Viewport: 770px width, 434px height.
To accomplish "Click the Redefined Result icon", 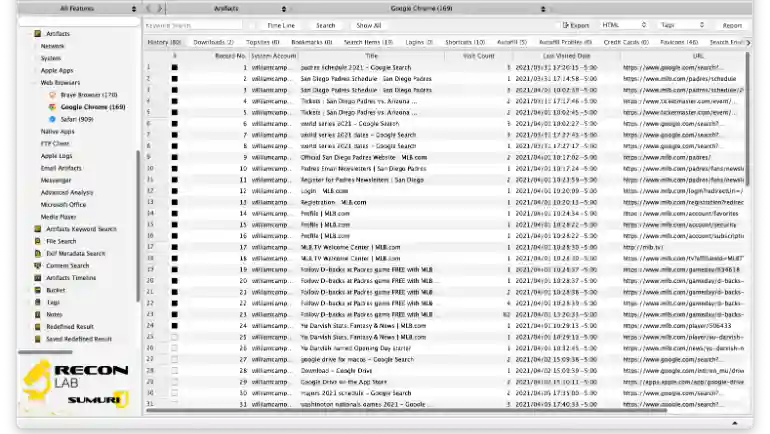I will pos(38,326).
